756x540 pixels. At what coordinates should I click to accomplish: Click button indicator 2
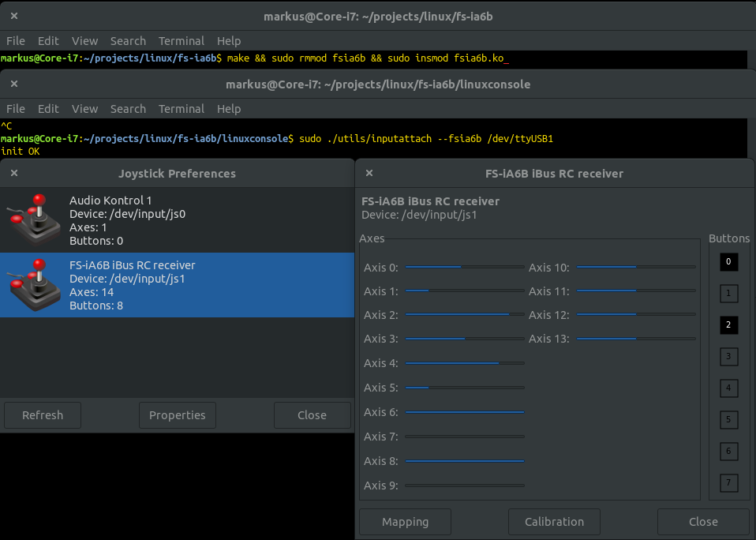[728, 324]
